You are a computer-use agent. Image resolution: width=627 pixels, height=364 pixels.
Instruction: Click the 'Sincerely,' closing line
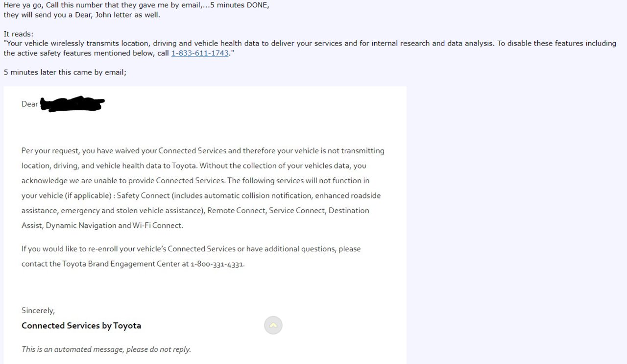(x=38, y=311)
